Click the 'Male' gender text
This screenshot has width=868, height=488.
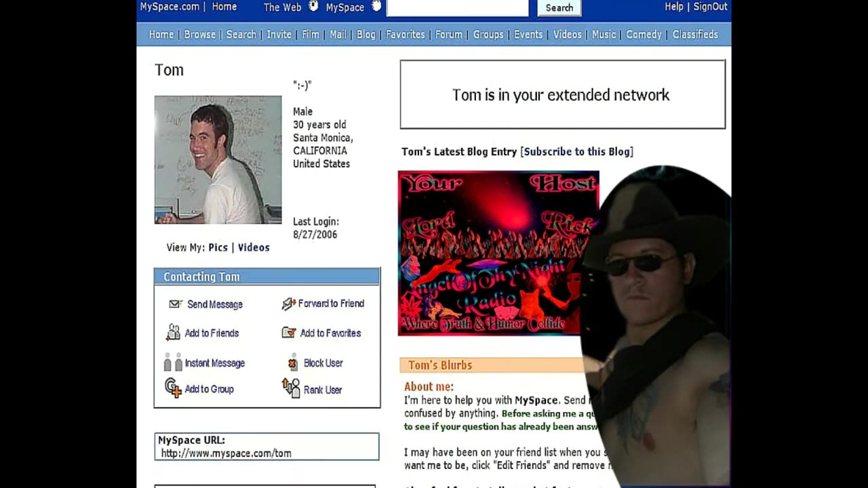(302, 112)
